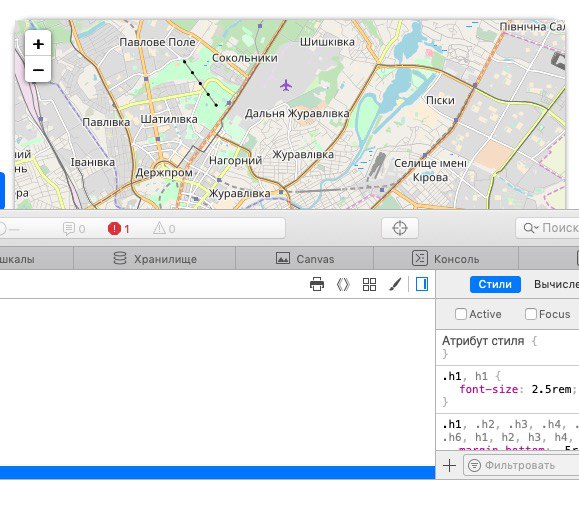Activate the element picker crosshair

point(400,228)
